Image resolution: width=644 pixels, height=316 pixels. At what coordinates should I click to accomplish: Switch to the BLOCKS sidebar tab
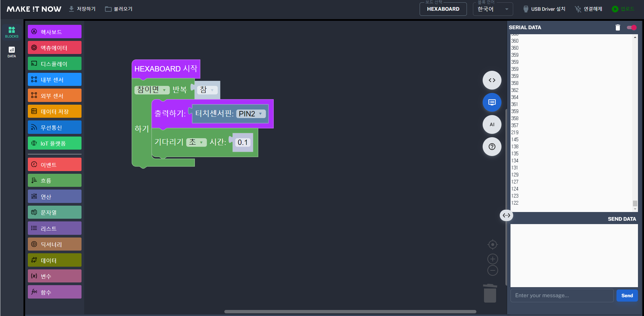12,32
